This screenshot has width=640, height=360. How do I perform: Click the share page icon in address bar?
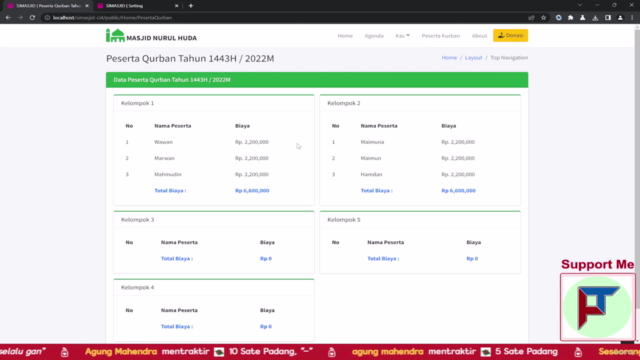click(531, 18)
